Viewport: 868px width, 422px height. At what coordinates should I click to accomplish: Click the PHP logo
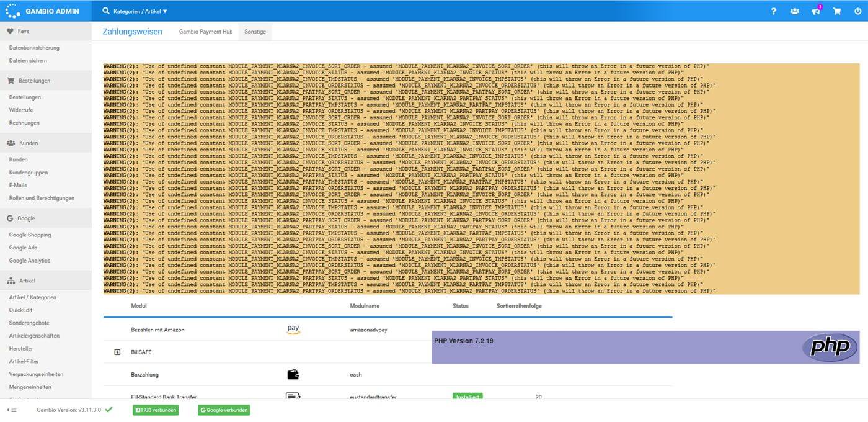(830, 347)
